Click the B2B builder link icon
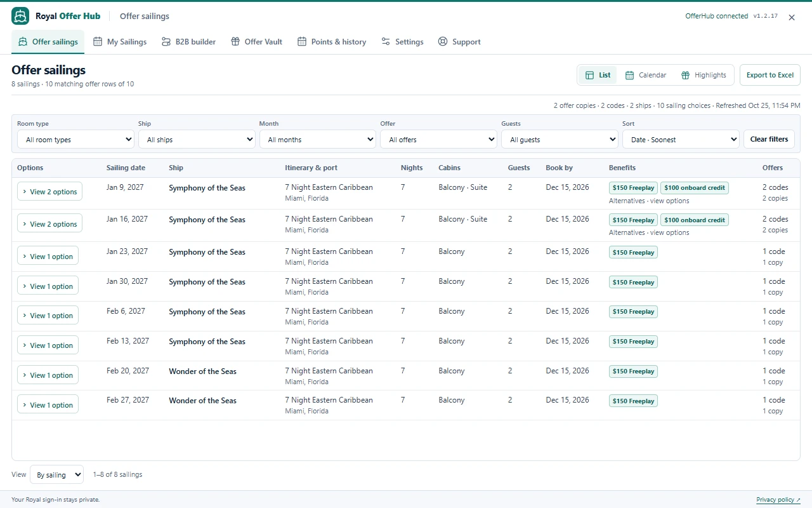Image resolution: width=812 pixels, height=508 pixels. pyautogui.click(x=166, y=42)
